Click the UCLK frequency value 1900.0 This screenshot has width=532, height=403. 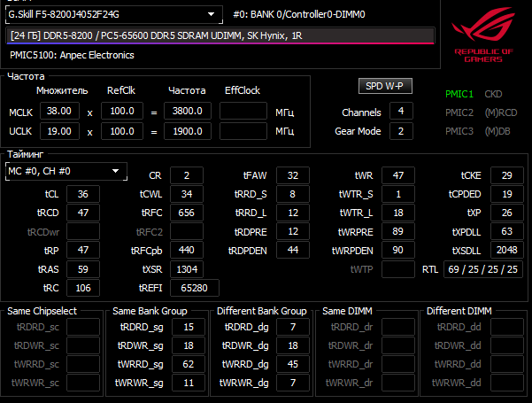click(x=188, y=131)
